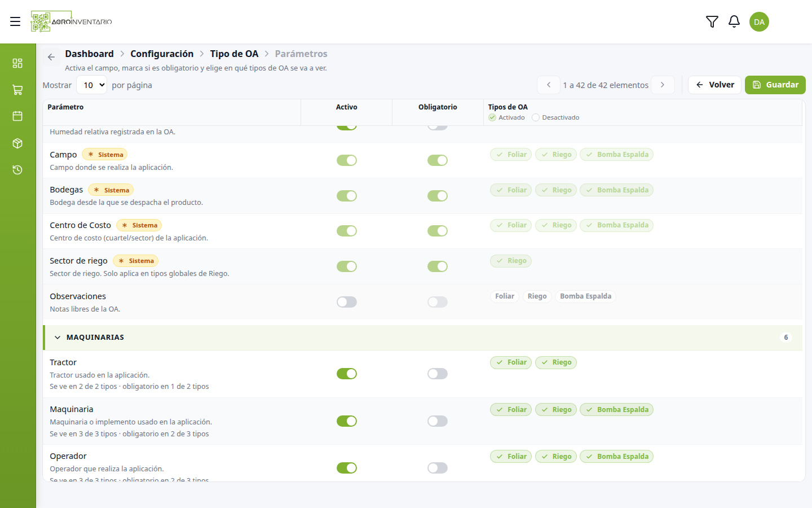Open the DA user avatar
Image resolution: width=812 pixels, height=508 pixels.
tap(759, 21)
